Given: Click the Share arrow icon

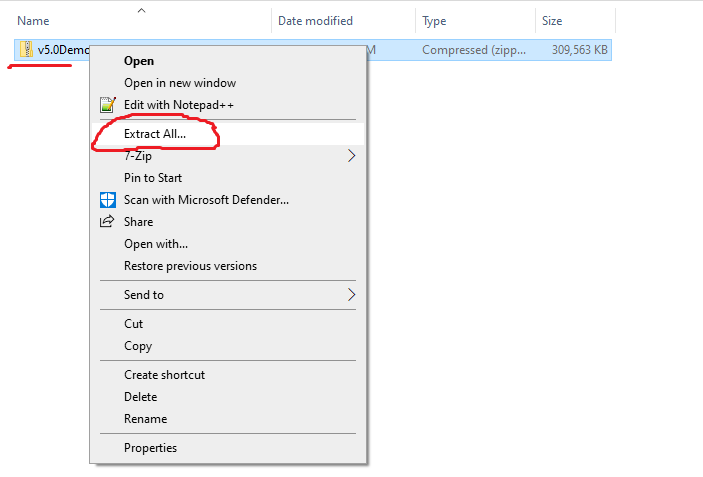Looking at the screenshot, I should tap(107, 221).
